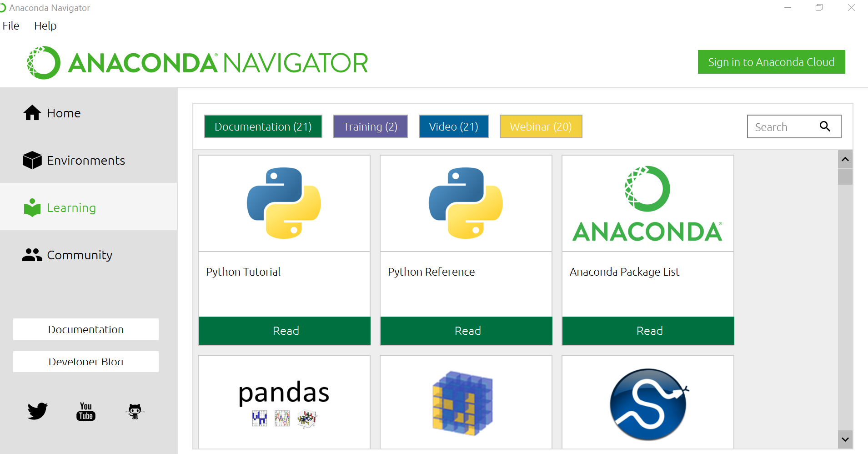
Task: Click into the Search field
Action: point(782,127)
